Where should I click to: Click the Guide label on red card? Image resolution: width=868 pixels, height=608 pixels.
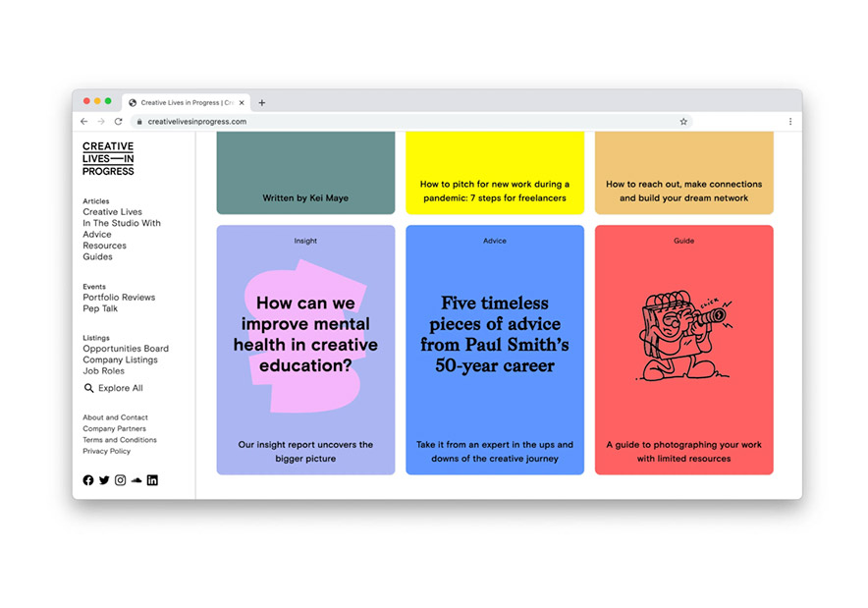click(684, 241)
